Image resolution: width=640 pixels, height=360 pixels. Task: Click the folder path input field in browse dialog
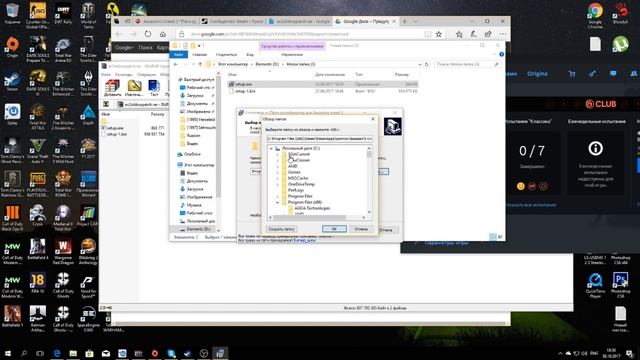320,139
